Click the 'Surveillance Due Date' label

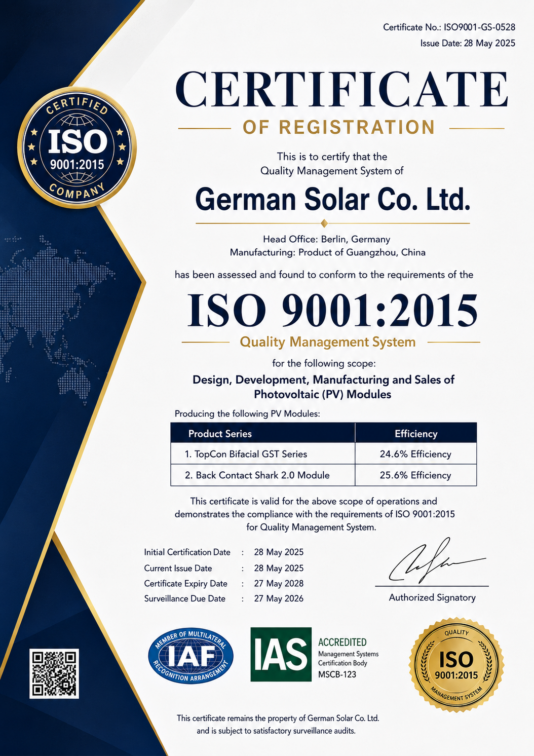point(184,599)
